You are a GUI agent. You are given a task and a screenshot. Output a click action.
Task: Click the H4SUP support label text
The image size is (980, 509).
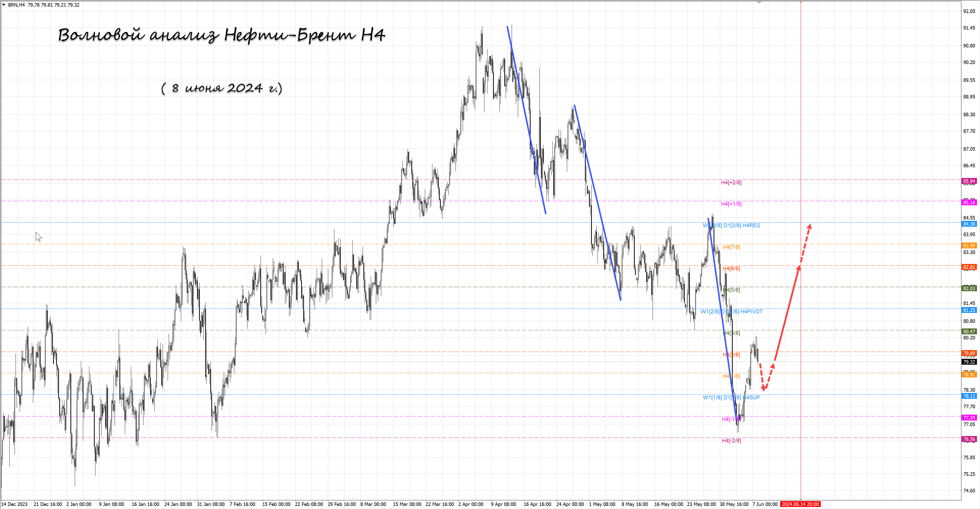point(752,398)
